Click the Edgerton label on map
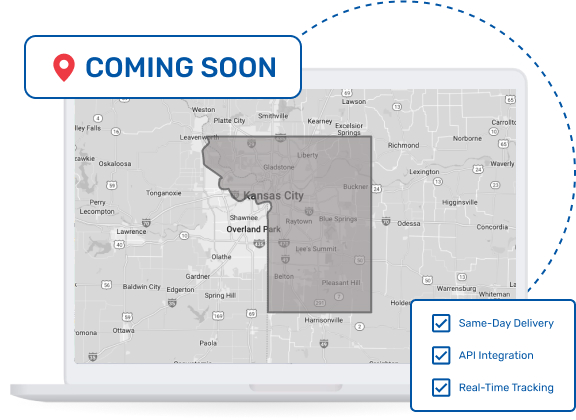 180,290
